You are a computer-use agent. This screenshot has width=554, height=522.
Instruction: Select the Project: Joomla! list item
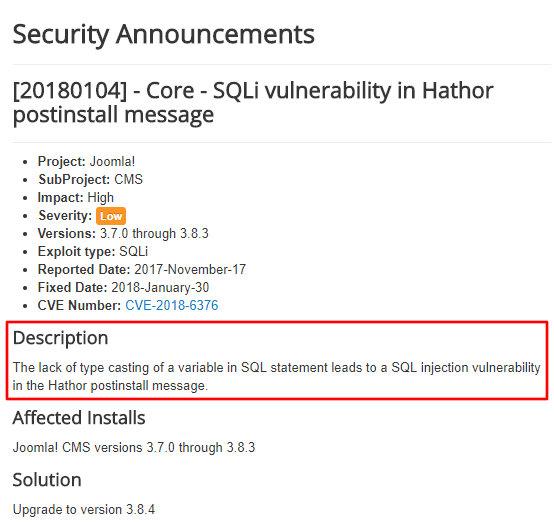point(86,162)
